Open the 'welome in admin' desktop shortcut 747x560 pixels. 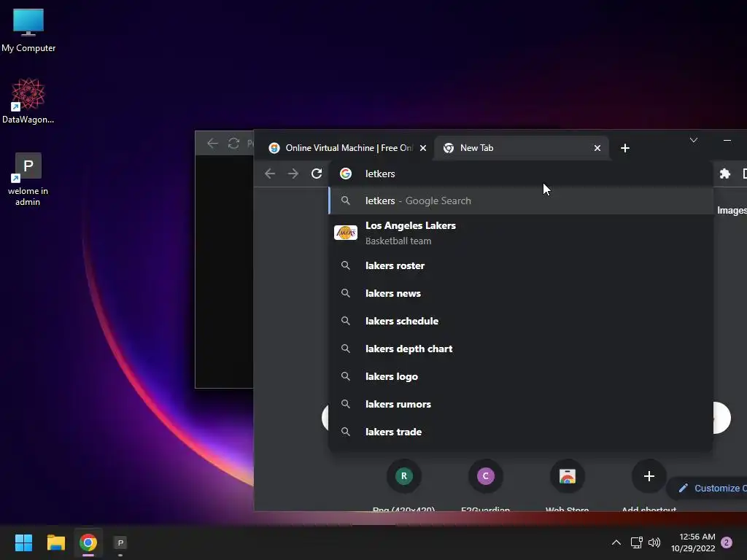(28, 179)
